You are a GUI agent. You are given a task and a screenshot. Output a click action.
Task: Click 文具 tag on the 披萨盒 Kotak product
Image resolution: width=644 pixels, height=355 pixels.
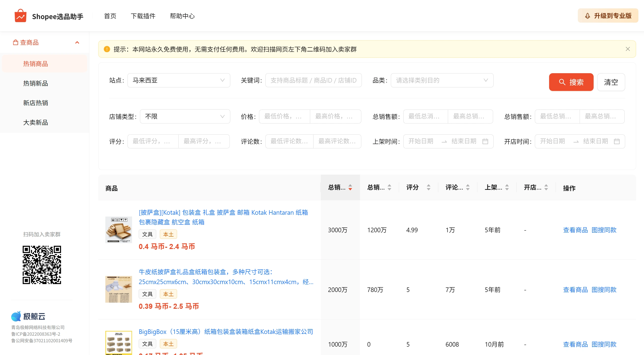[147, 234]
